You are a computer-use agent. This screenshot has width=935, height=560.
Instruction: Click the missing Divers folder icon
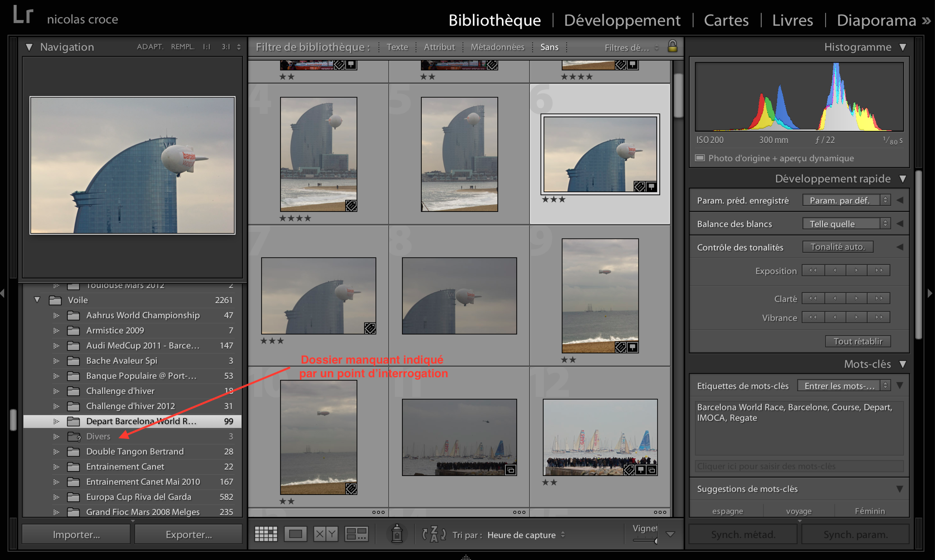click(x=74, y=436)
